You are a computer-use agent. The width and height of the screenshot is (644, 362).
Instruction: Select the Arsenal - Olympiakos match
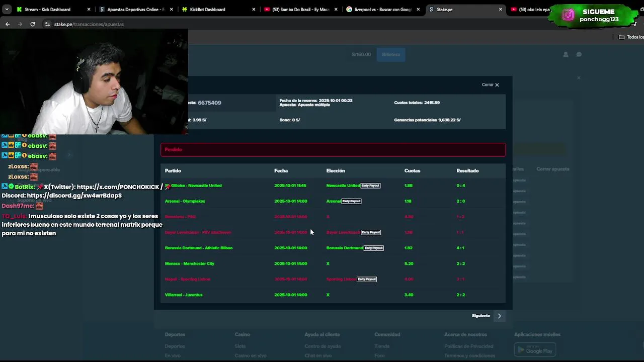pyautogui.click(x=185, y=201)
